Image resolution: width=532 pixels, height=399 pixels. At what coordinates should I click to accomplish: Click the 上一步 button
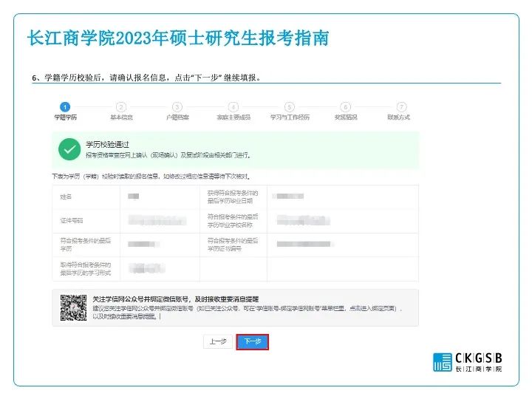(x=218, y=341)
